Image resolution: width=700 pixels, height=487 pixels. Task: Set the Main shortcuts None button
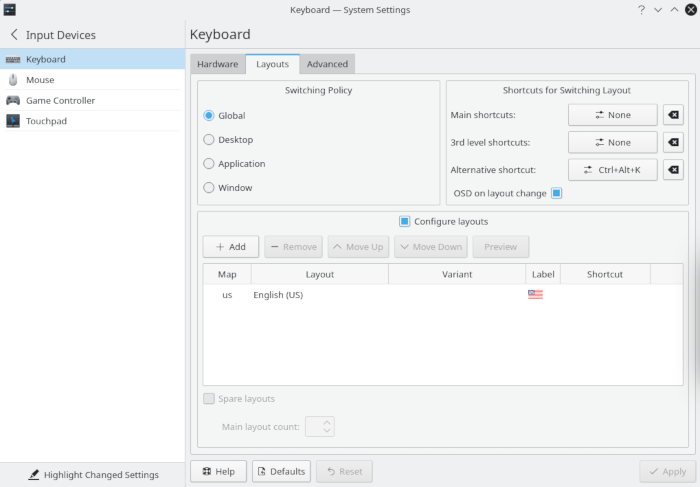(x=612, y=115)
